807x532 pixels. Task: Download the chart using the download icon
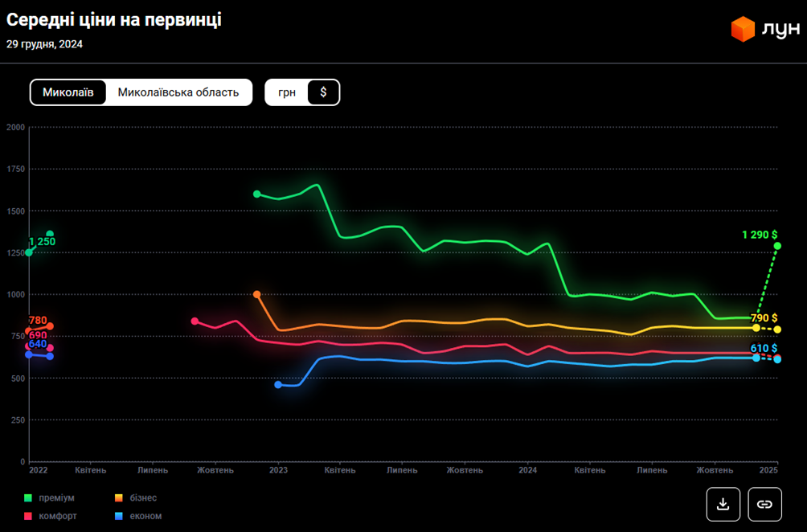click(x=723, y=504)
